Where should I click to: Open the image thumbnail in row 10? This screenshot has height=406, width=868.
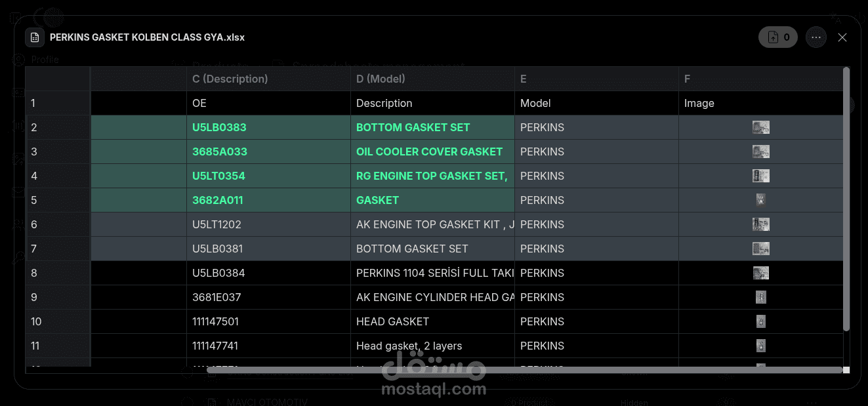(761, 321)
